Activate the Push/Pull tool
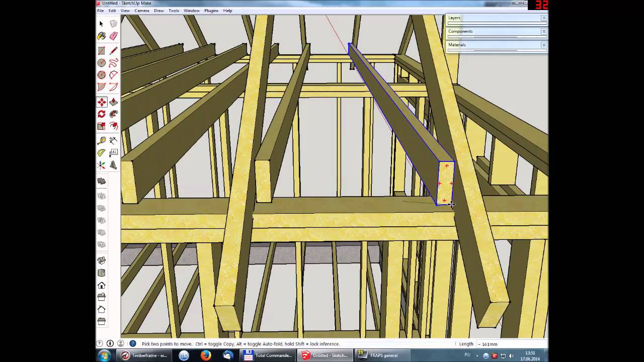The width and height of the screenshot is (644, 362). click(113, 102)
